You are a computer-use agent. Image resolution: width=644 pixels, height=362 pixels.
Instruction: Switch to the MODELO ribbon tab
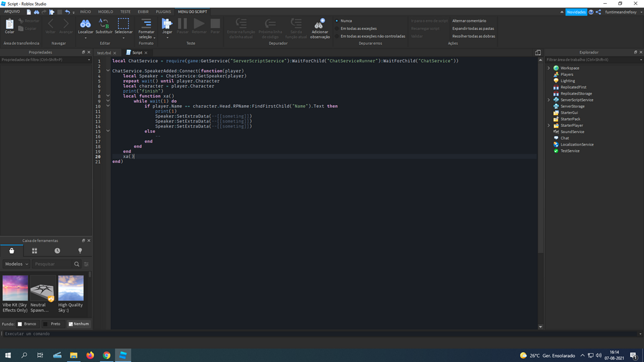(x=106, y=12)
